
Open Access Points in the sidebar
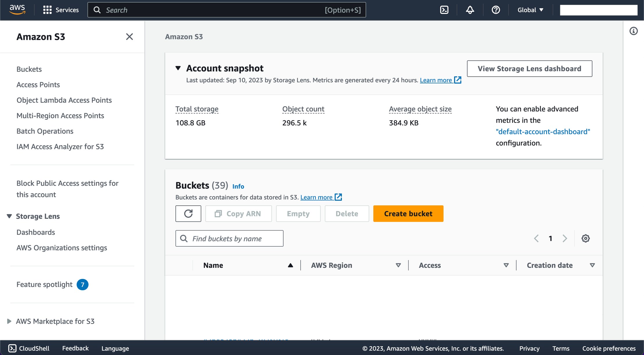38,85
